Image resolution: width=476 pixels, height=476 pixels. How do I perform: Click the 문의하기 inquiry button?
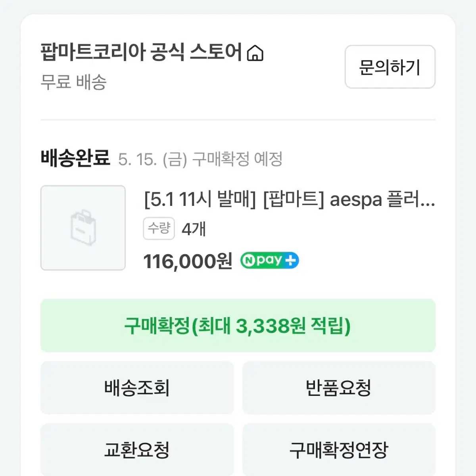pos(390,67)
